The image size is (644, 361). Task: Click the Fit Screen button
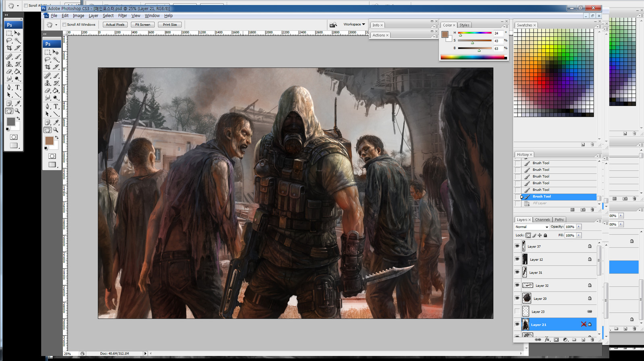point(142,25)
